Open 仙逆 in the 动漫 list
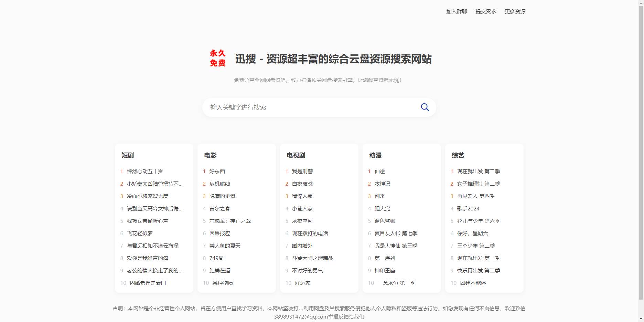644x322 pixels. pos(379,171)
